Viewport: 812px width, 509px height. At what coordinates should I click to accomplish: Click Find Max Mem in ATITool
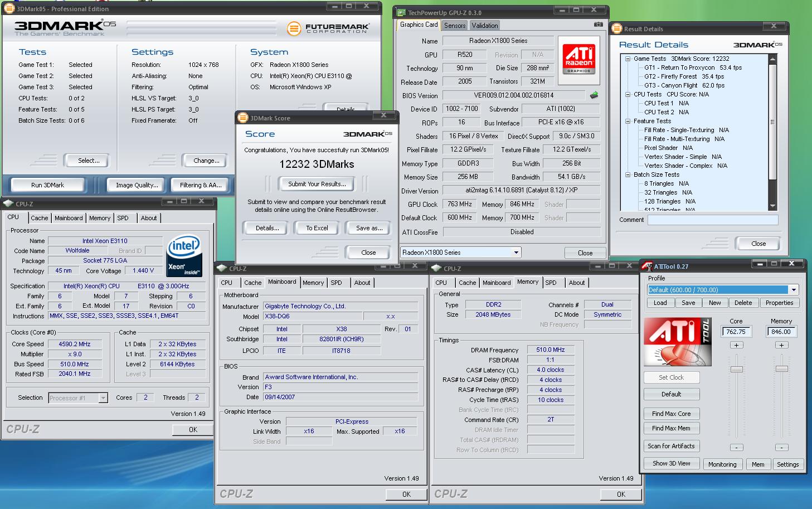(671, 428)
